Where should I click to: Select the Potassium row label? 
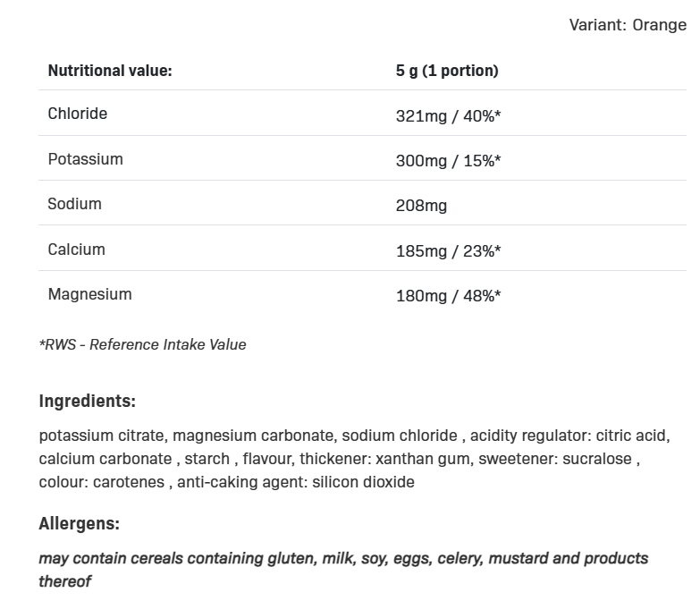[x=85, y=159]
